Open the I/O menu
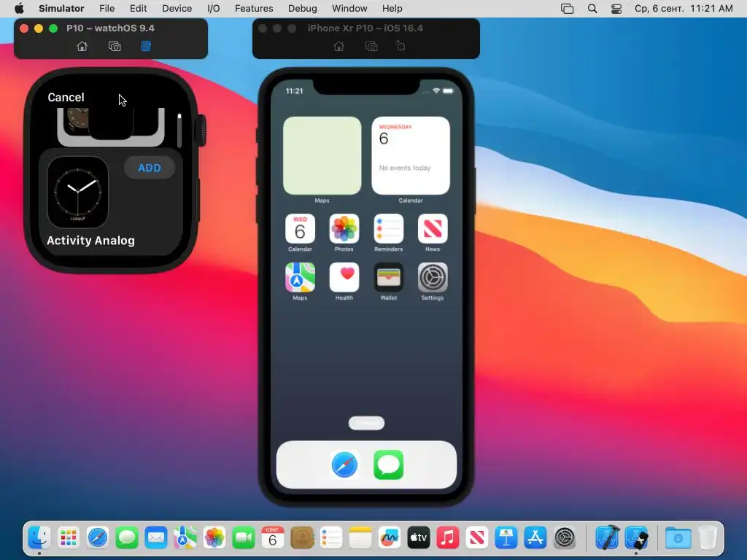 pyautogui.click(x=214, y=9)
